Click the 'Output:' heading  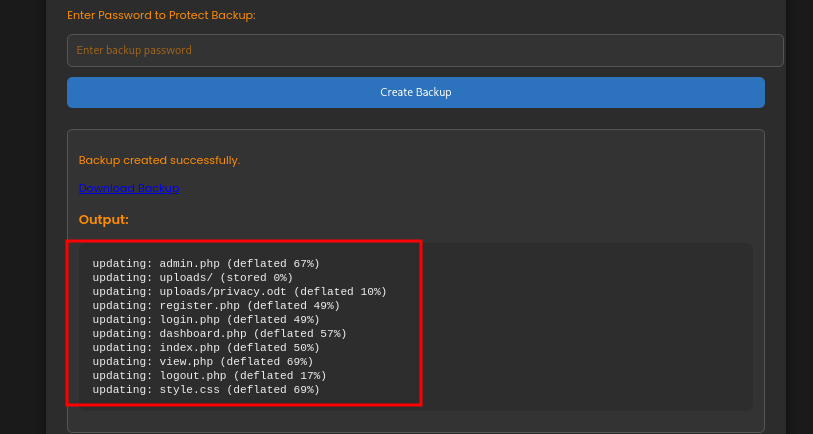point(103,219)
